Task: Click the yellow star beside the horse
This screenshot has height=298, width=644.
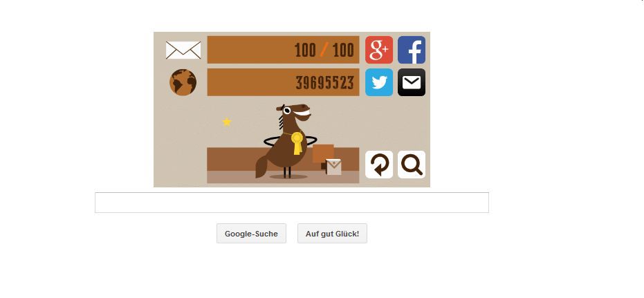Action: (x=227, y=122)
